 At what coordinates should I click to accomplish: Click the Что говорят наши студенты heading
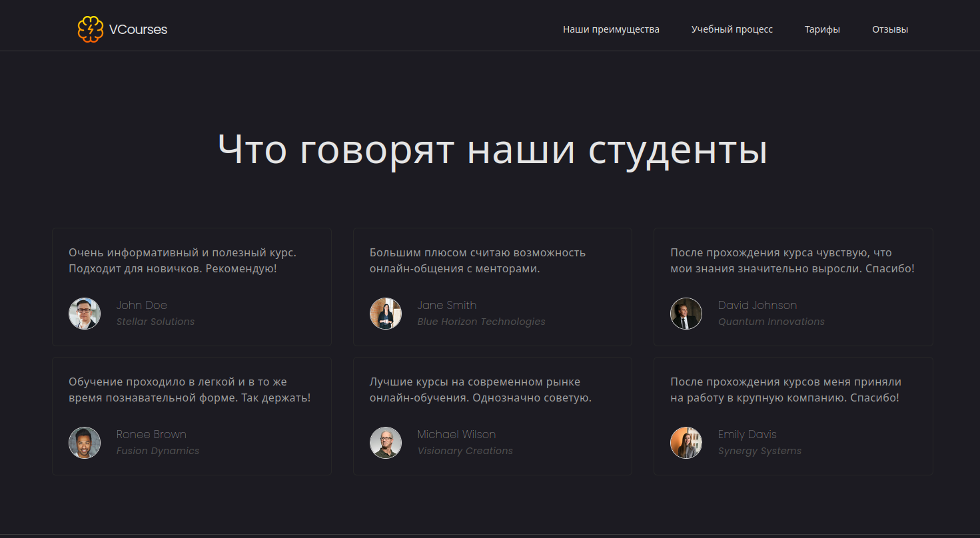pos(492,149)
